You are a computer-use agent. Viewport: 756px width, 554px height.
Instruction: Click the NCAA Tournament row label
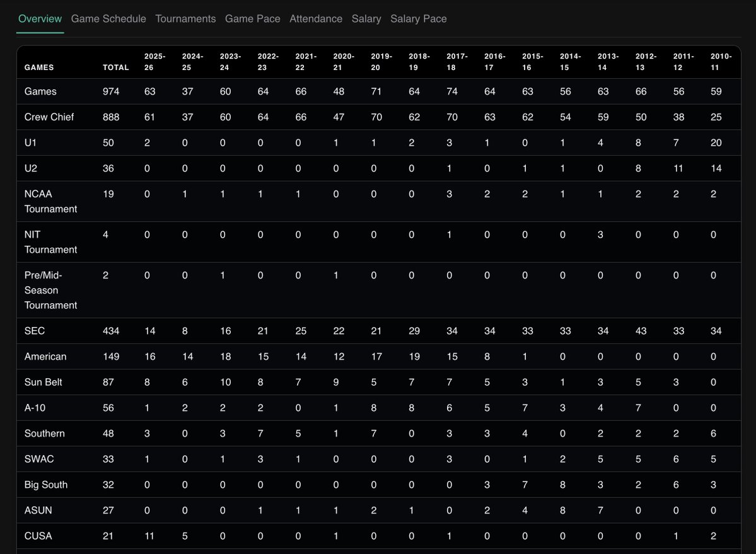[50, 201]
